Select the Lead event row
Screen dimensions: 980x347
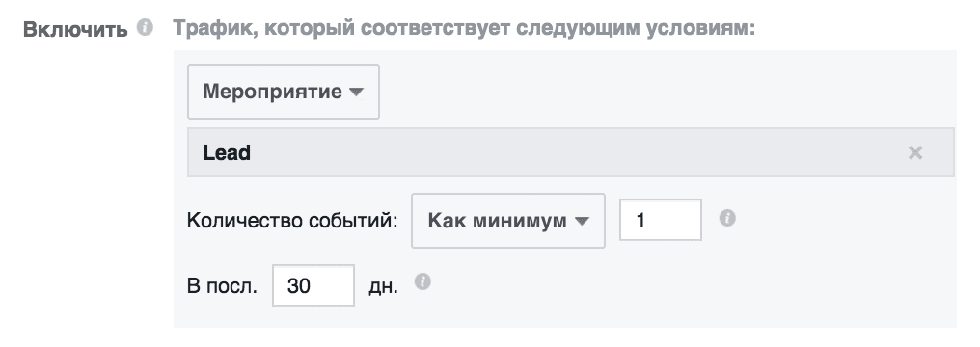click(x=571, y=153)
